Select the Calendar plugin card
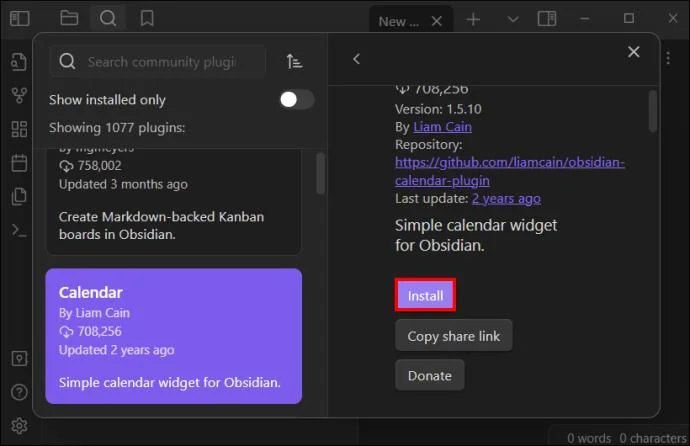Image resolution: width=690 pixels, height=446 pixels. 173,336
